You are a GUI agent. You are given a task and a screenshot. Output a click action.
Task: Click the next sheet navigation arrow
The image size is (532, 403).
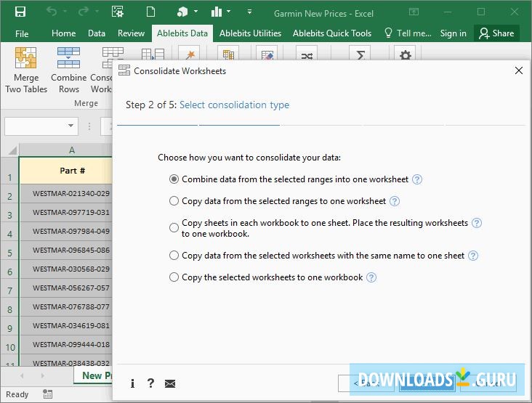coord(42,375)
